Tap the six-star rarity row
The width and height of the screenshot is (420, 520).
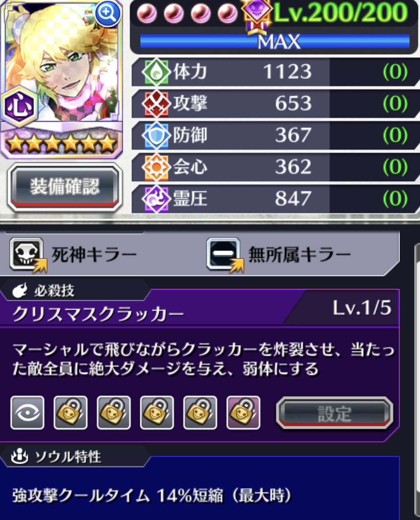coord(62,143)
